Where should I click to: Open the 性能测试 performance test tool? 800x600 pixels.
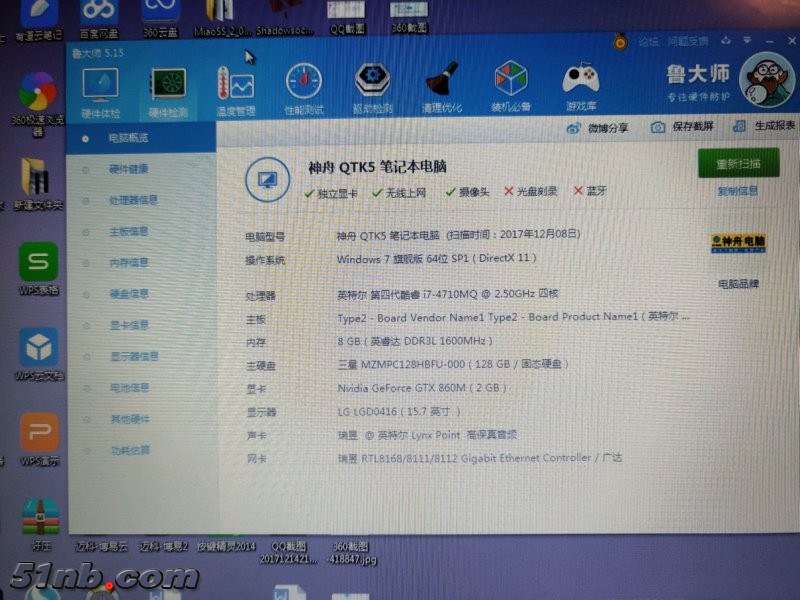(304, 90)
